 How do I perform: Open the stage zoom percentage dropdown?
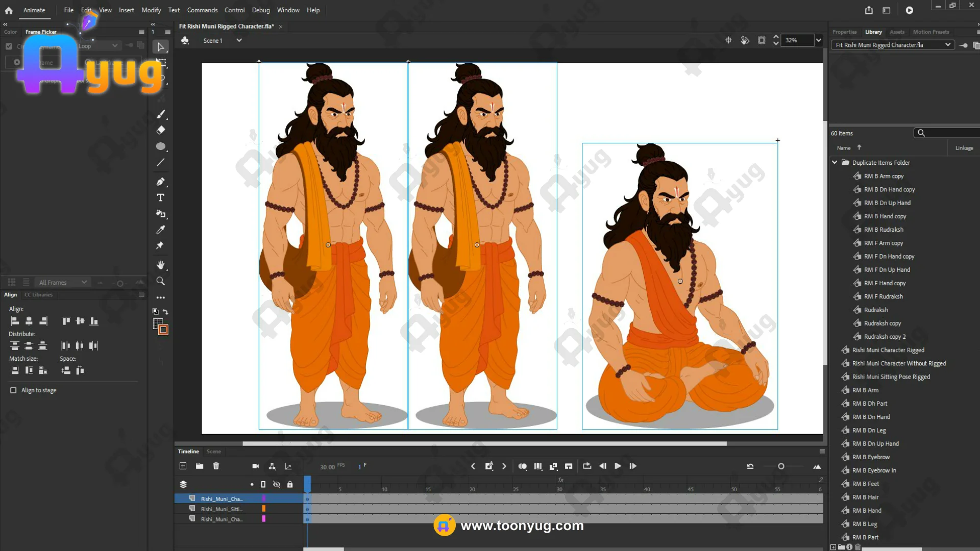pos(819,40)
